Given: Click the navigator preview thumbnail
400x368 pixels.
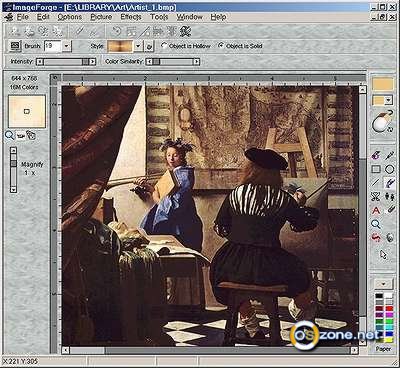Looking at the screenshot, I should coord(27,112).
